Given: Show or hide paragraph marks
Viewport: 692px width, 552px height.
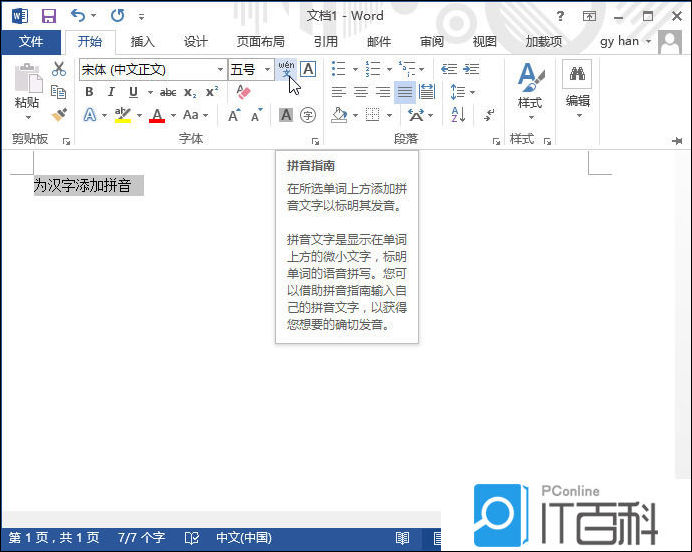Looking at the screenshot, I should pos(489,115).
